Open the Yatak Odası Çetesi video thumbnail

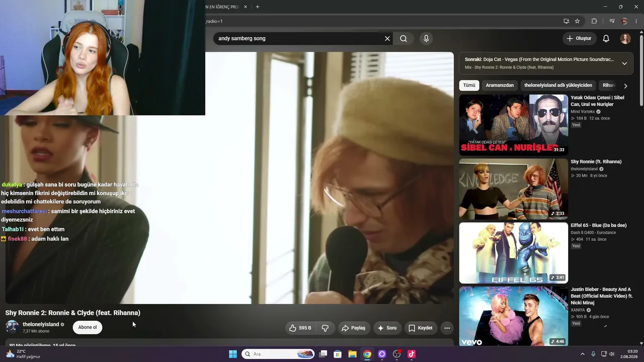click(514, 125)
